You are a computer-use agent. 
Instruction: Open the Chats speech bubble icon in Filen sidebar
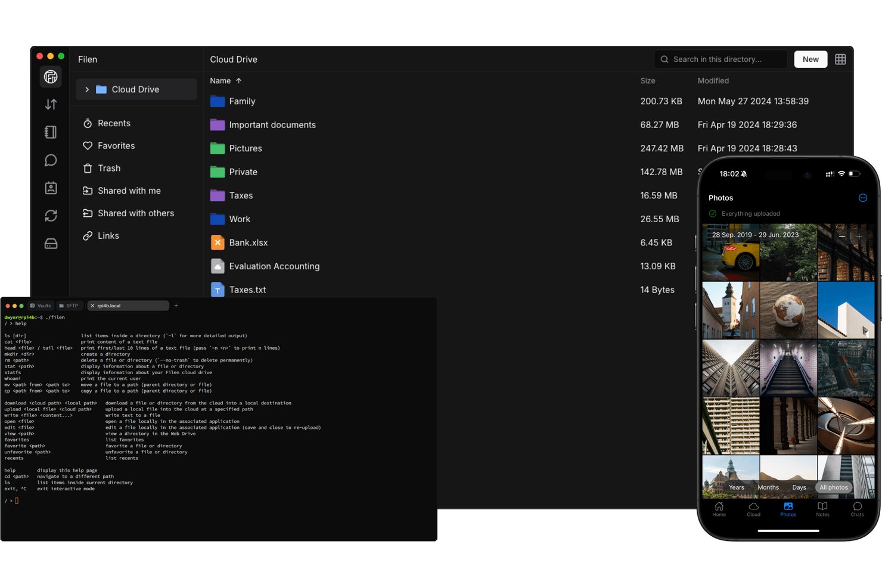pyautogui.click(x=51, y=160)
